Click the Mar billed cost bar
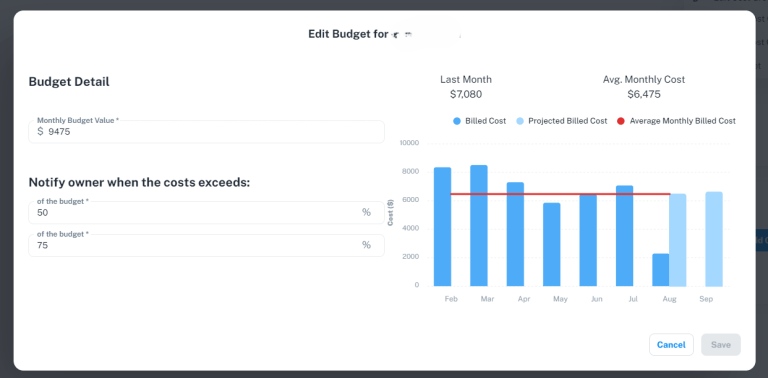 point(479,226)
